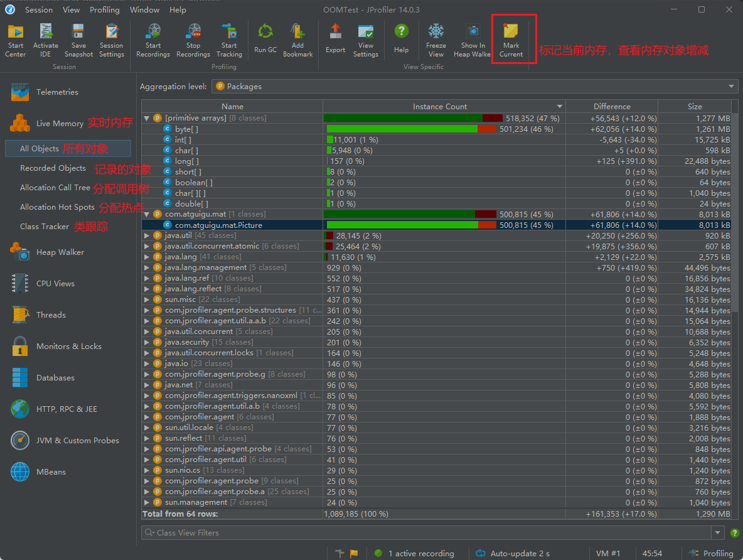Screen dimensions: 743x560
Task: Click the table's vertical scrollbar
Action: (735, 213)
